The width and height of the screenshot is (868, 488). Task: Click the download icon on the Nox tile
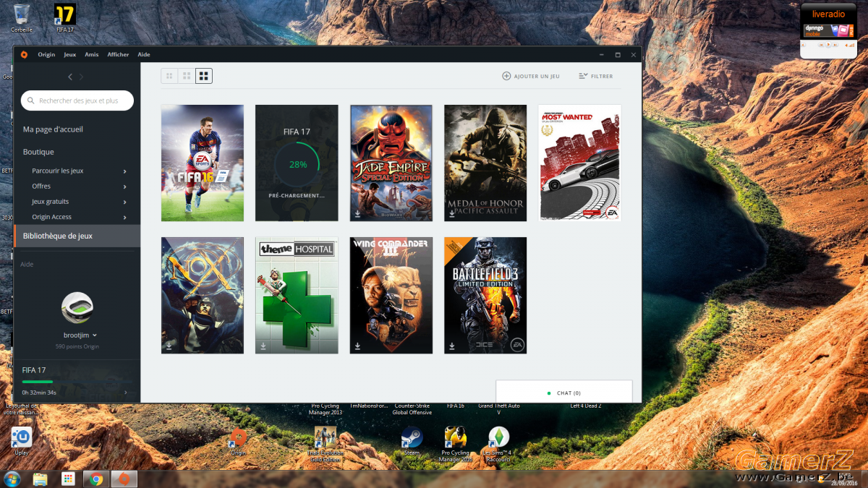pyautogui.click(x=169, y=346)
